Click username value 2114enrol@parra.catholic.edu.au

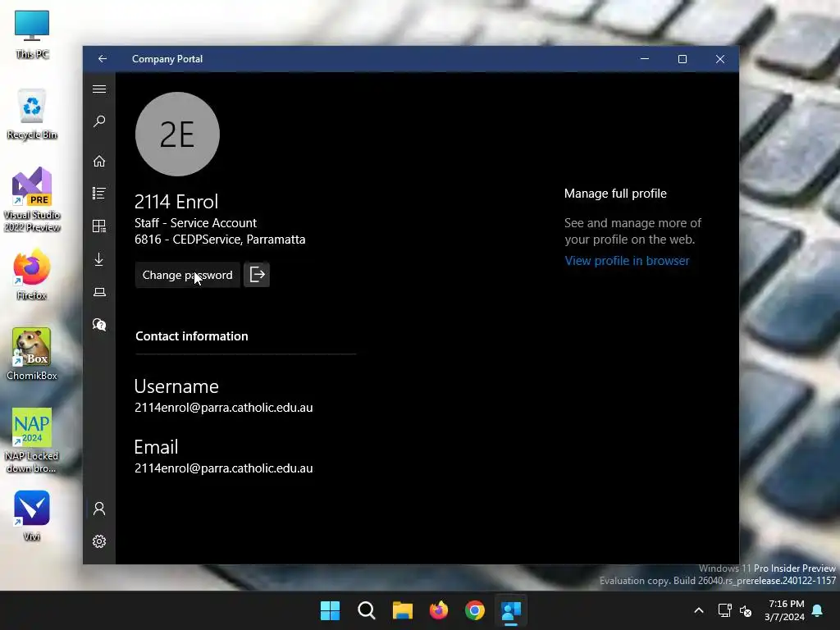click(224, 408)
